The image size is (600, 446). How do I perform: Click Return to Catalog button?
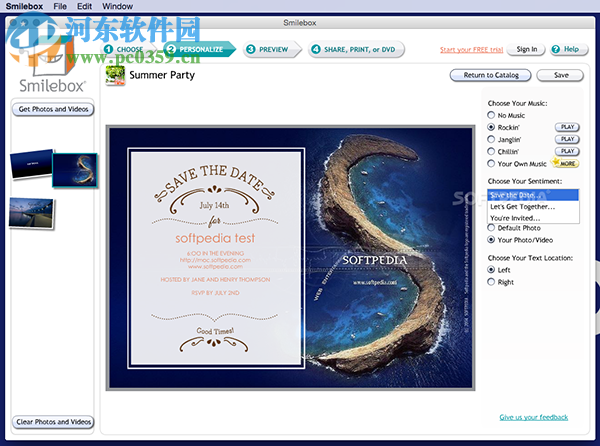point(491,75)
